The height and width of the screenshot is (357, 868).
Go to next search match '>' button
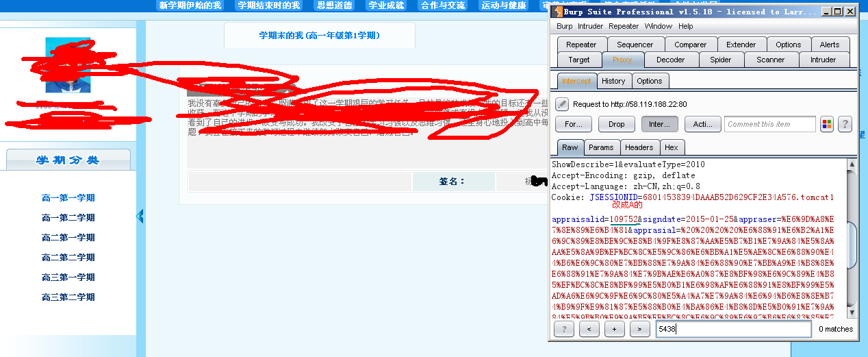tap(639, 329)
